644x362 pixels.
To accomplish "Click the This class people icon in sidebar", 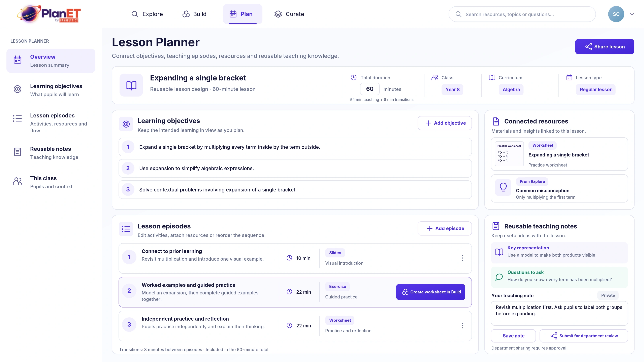I will pyautogui.click(x=18, y=181).
